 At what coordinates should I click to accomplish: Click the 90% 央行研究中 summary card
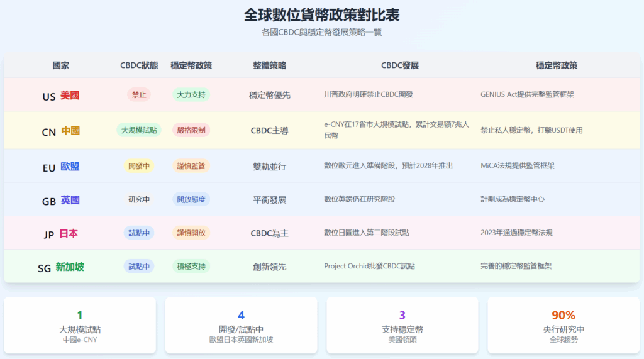click(563, 325)
